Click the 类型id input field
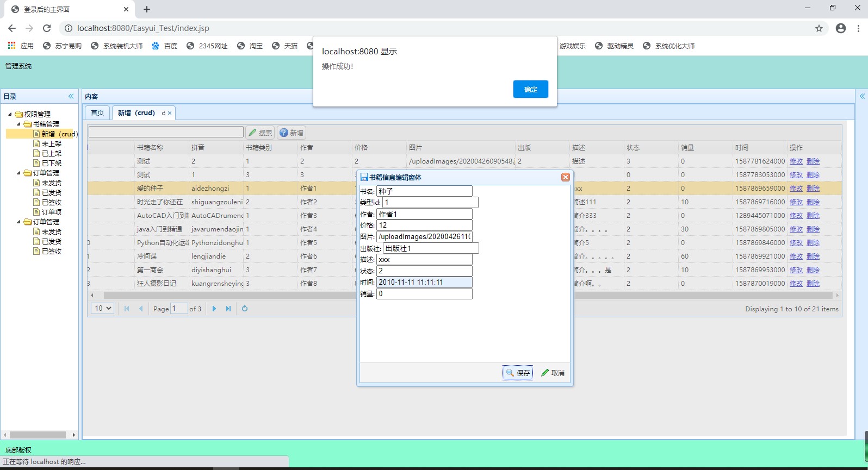Viewport: 868px width, 470px height. point(430,203)
